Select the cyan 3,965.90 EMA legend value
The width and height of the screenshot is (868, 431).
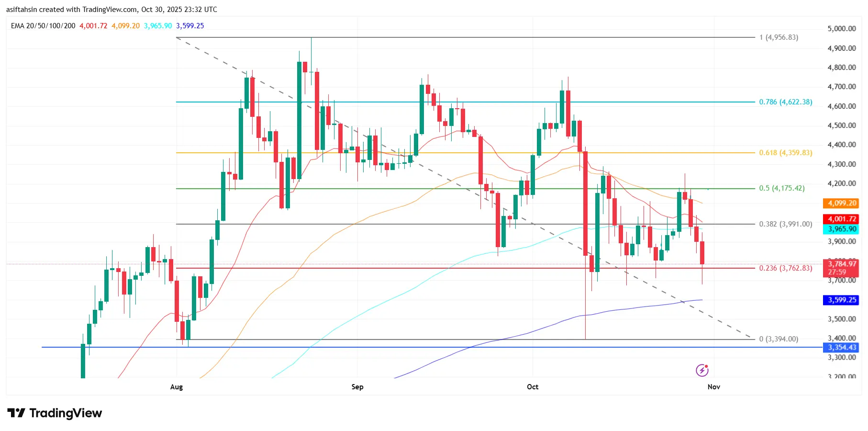pos(158,26)
